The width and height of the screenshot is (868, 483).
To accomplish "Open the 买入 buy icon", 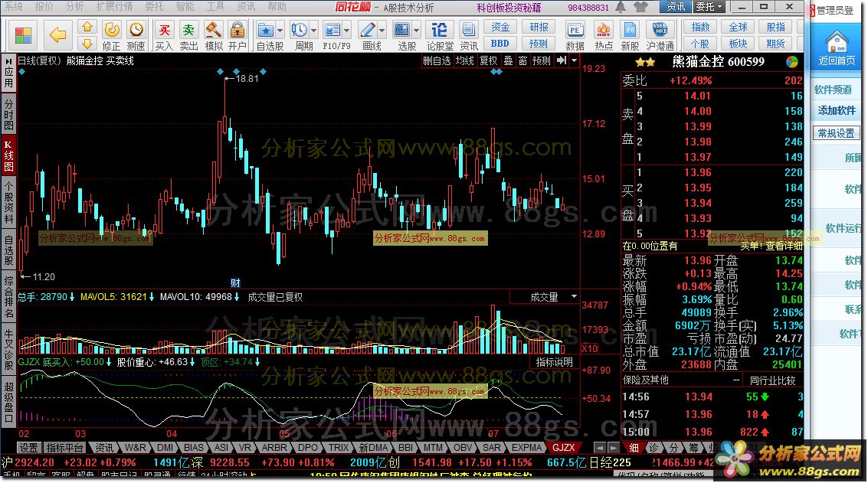I will (164, 30).
